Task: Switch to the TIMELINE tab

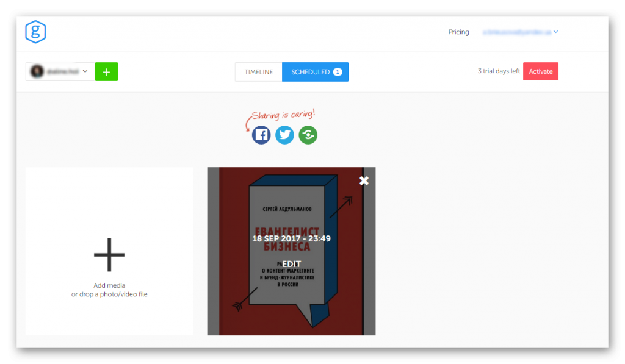Action: pos(259,72)
